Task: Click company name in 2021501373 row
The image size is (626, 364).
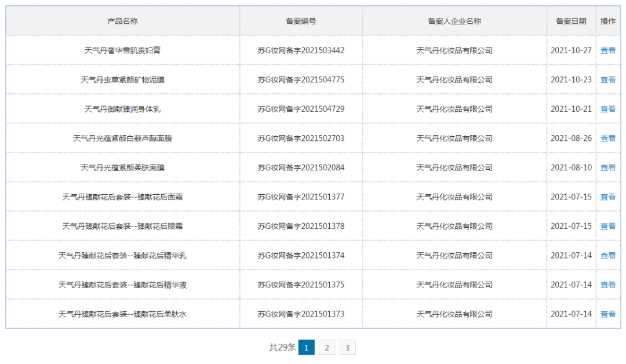Action: pyautogui.click(x=454, y=314)
